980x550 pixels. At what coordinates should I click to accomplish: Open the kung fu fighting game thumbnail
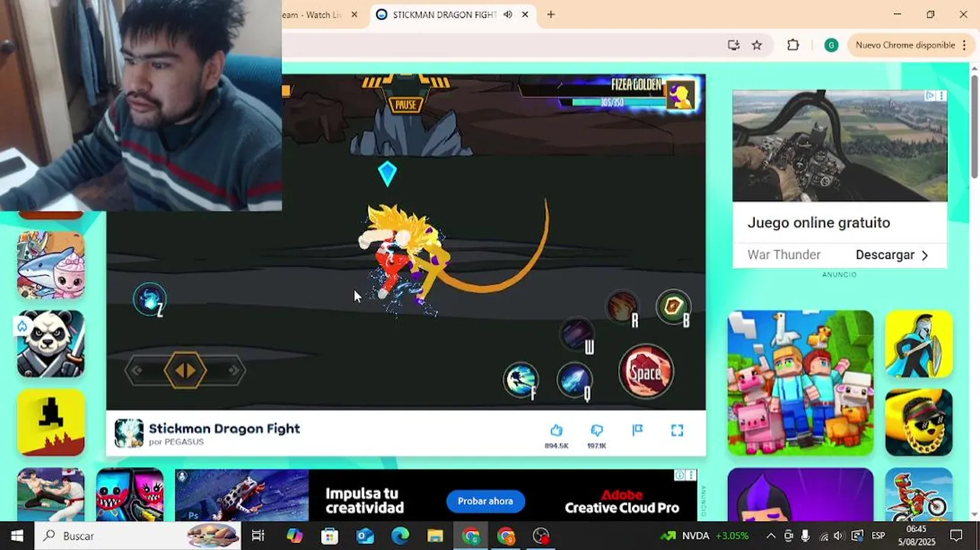click(x=51, y=494)
